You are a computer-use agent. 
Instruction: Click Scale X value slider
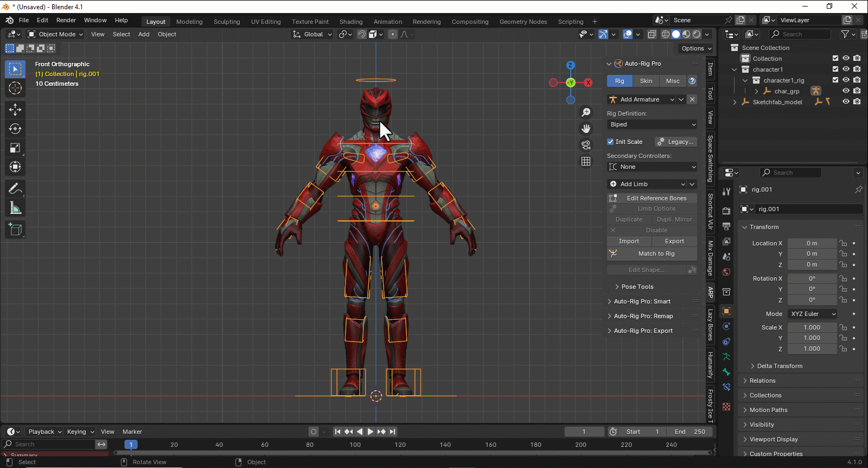pyautogui.click(x=812, y=327)
